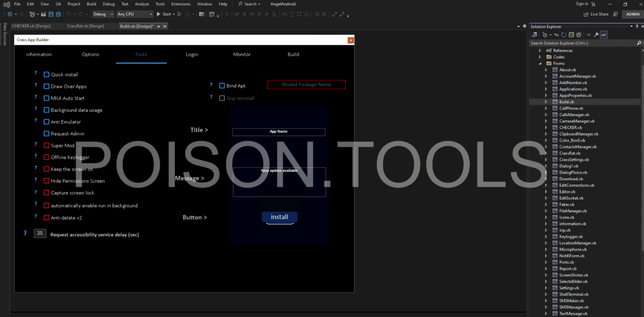644x317 pixels.
Task: Click the Sign in link
Action: 582,4
